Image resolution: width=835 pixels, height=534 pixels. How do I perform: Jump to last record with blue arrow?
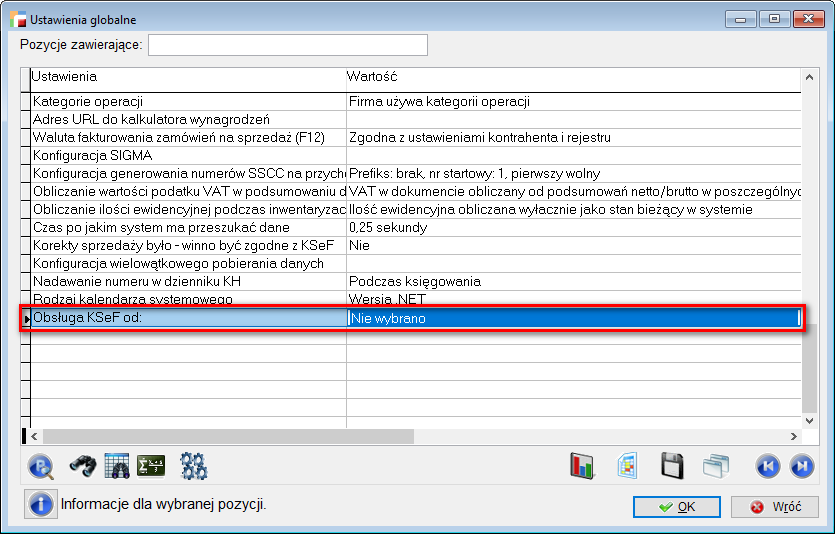click(802, 465)
